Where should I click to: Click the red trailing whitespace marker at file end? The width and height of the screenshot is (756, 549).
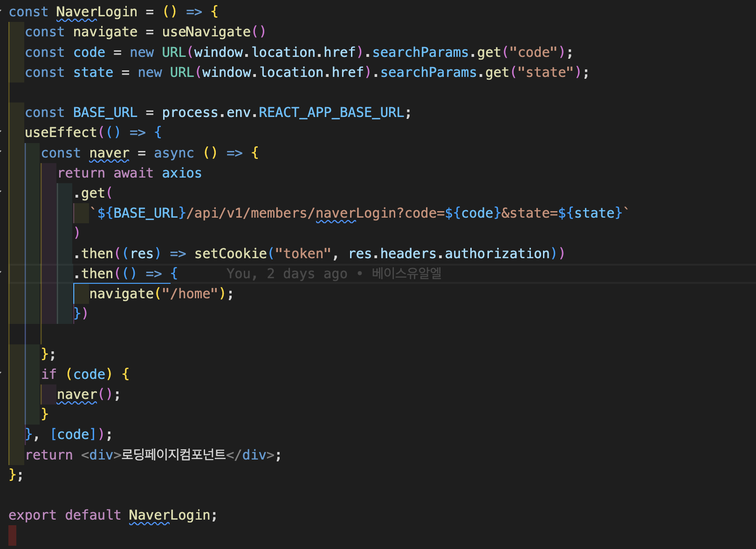(12, 535)
